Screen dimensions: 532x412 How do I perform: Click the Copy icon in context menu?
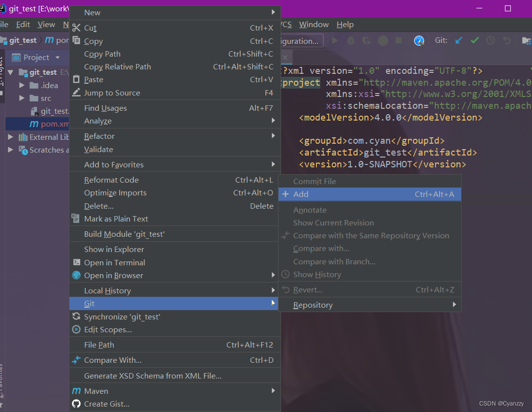pyautogui.click(x=76, y=40)
